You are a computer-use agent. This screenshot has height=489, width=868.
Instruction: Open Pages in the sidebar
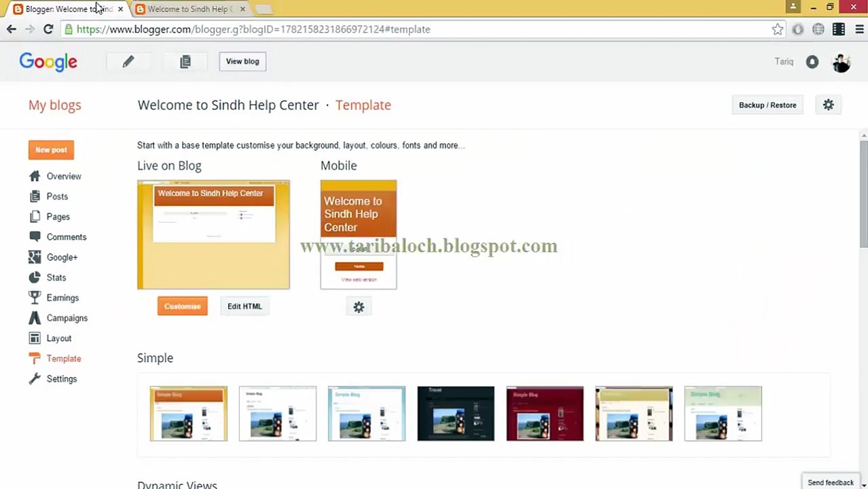point(58,217)
